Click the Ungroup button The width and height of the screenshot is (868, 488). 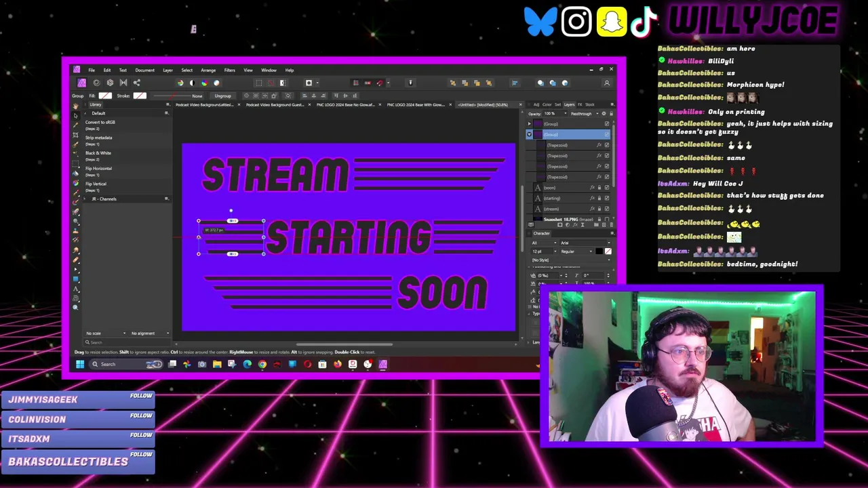pyautogui.click(x=222, y=96)
